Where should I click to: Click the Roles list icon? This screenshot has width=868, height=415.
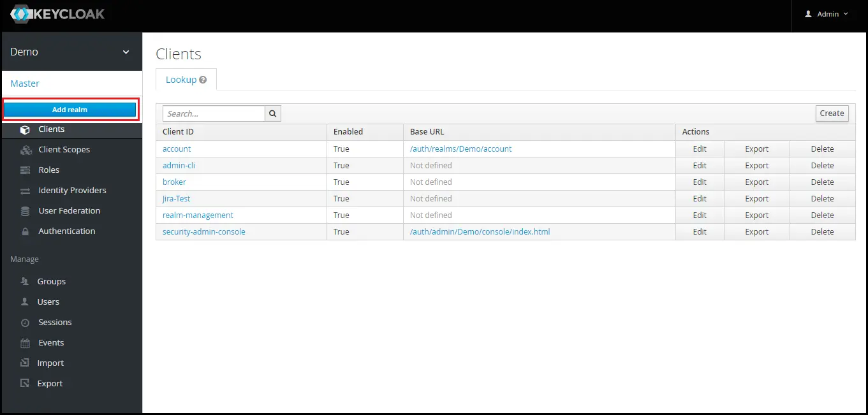click(24, 170)
